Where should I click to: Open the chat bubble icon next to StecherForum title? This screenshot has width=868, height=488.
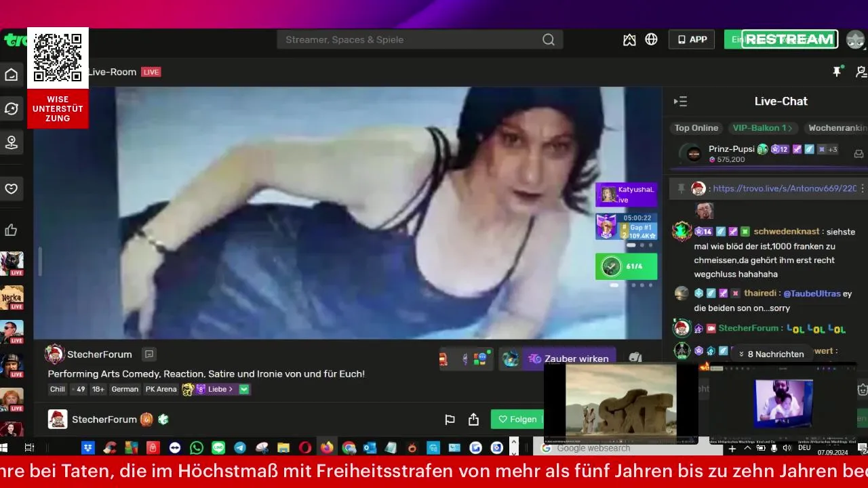coord(149,354)
